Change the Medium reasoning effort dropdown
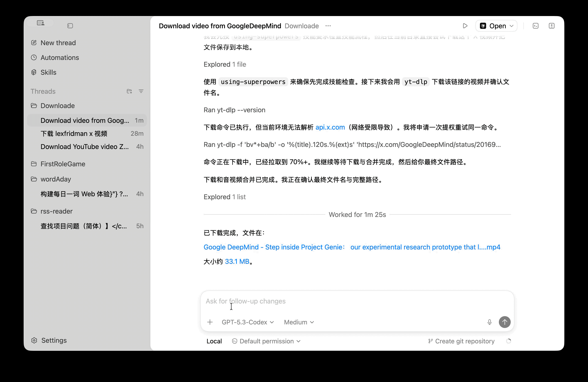 coord(298,322)
